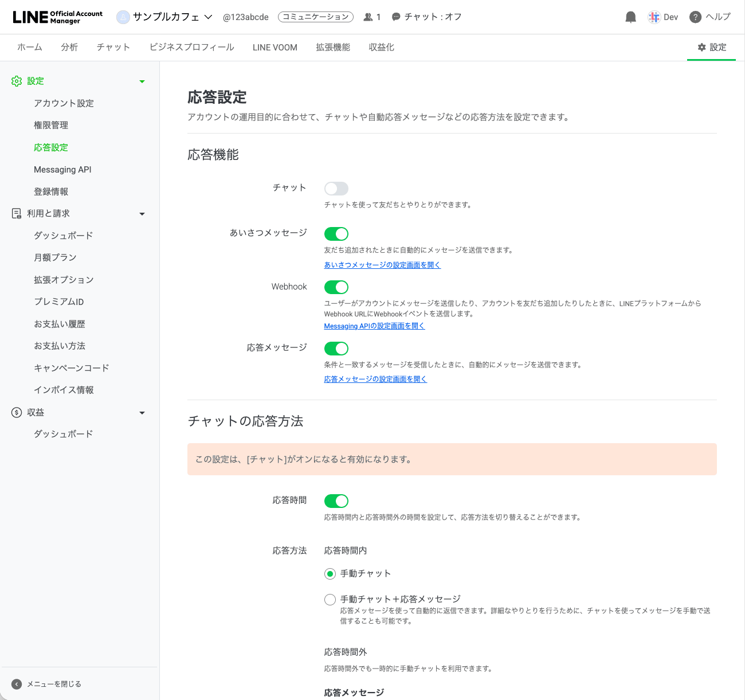Click the friends count icon

(368, 17)
